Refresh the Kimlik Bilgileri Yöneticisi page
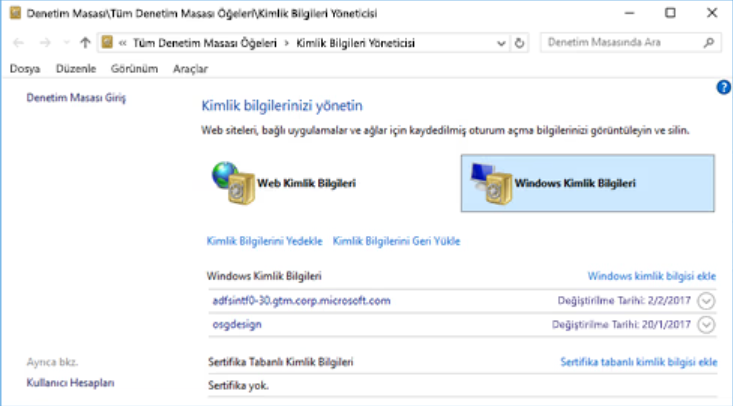The width and height of the screenshot is (733, 406). click(519, 43)
